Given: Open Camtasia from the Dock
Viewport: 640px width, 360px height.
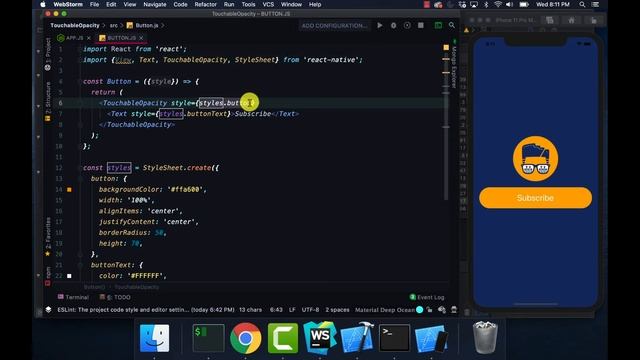Looking at the screenshot, I should click(283, 338).
